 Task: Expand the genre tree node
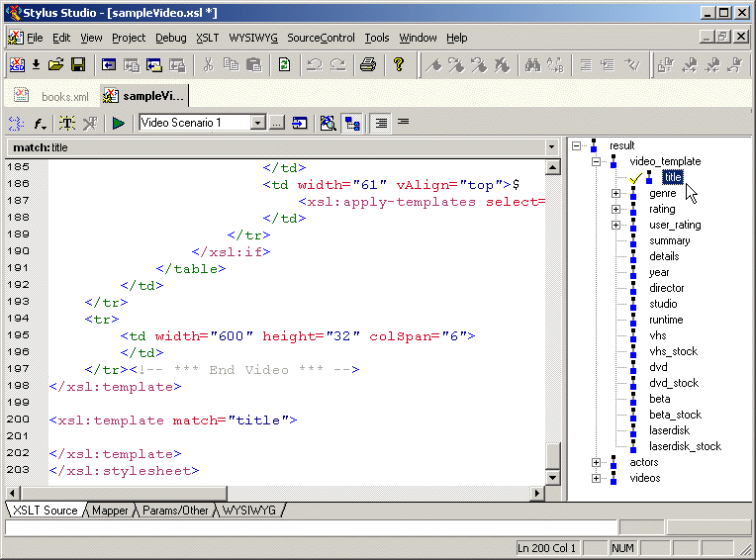pos(615,193)
